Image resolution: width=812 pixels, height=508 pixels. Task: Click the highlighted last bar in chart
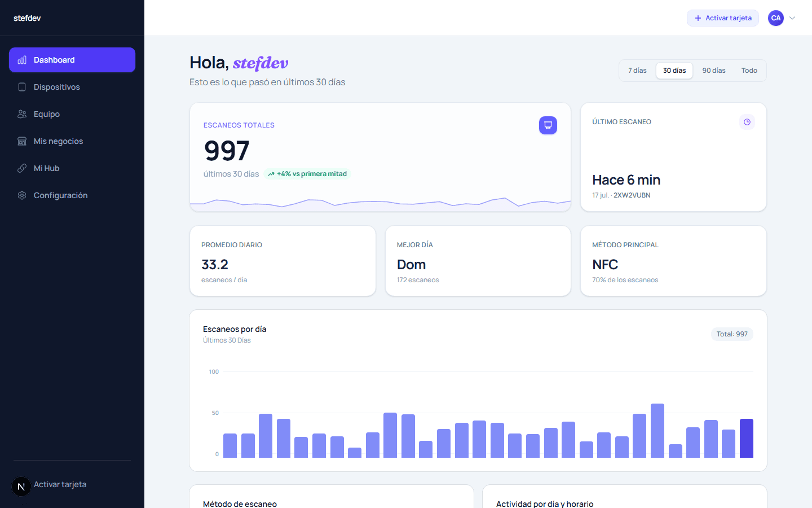coord(747,438)
